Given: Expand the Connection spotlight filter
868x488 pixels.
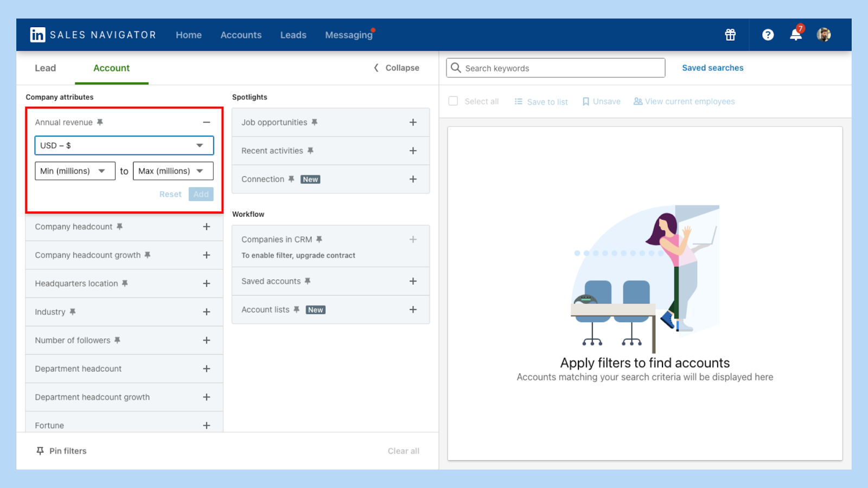Looking at the screenshot, I should click(413, 179).
